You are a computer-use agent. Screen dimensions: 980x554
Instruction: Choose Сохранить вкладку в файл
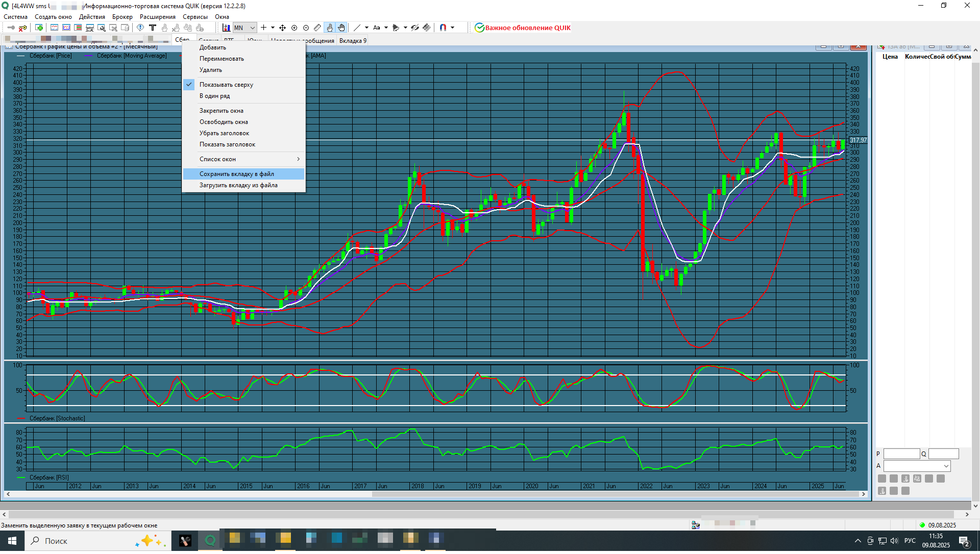point(237,174)
